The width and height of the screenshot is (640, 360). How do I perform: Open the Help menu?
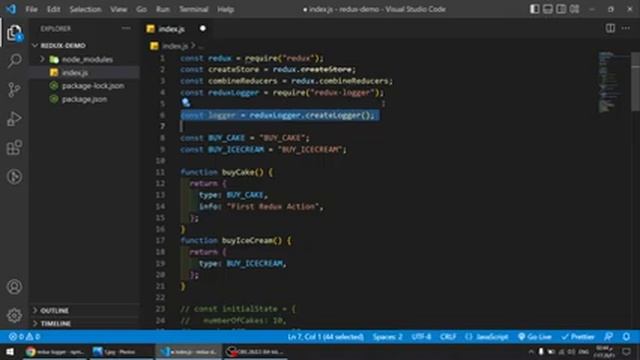point(225,9)
